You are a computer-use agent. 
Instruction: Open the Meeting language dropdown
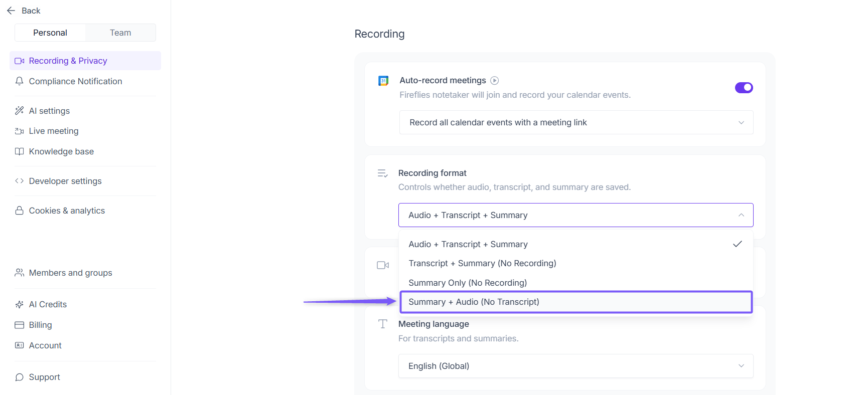pos(575,366)
